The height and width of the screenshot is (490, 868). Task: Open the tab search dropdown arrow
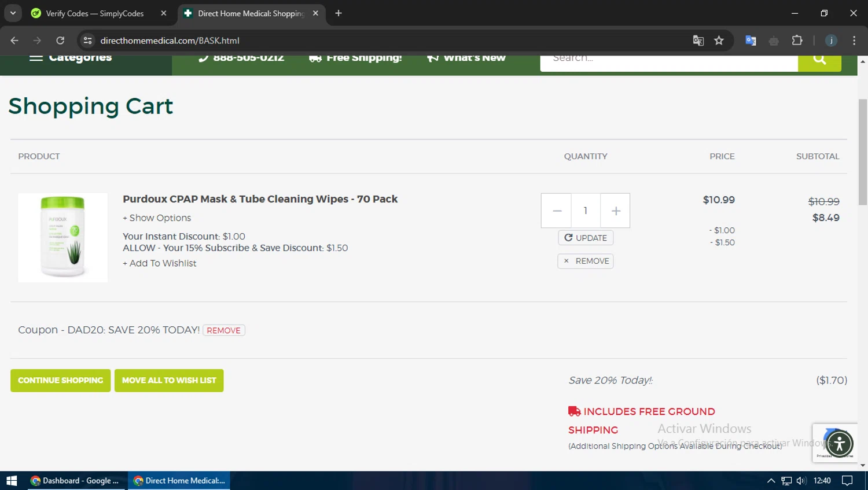13,13
